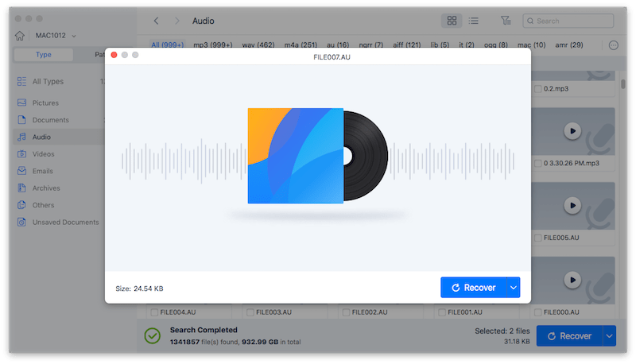The image size is (636, 364).
Task: Filter by wav (462) tab
Action: click(258, 45)
